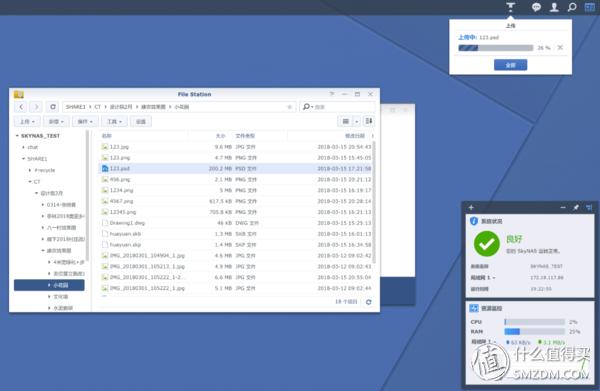The image size is (600, 391).
Task: Click the resource monitor widget icon
Action: (x=474, y=308)
